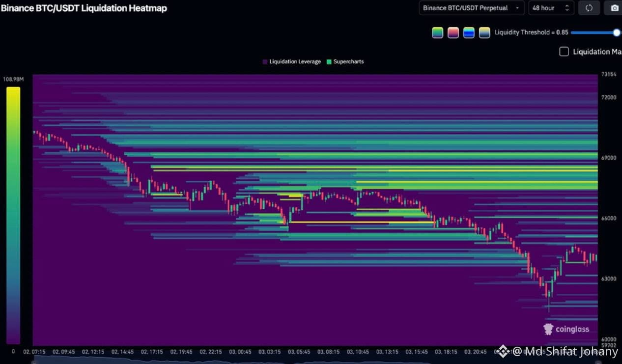Click the 03, 08:15 time axis label

click(x=328, y=352)
